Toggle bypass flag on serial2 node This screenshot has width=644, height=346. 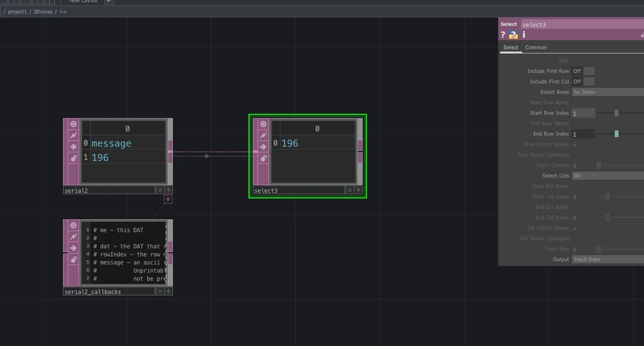74,135
